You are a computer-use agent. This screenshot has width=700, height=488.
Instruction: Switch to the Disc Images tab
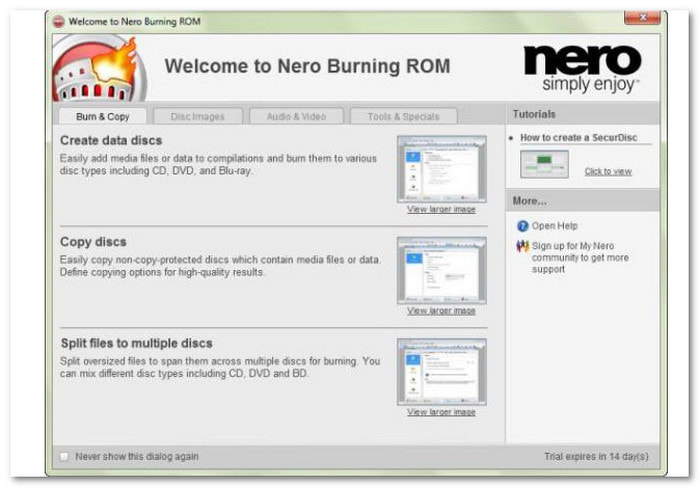point(198,117)
